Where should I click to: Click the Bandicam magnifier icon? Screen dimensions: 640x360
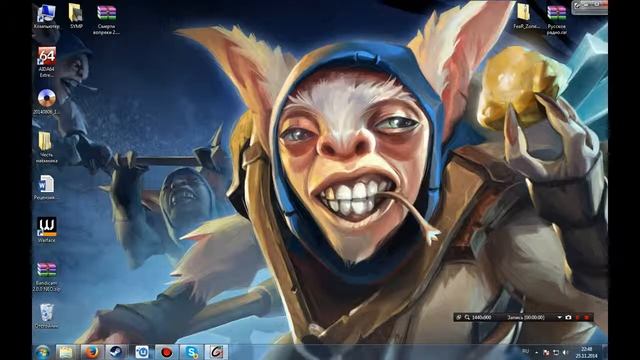tap(467, 317)
